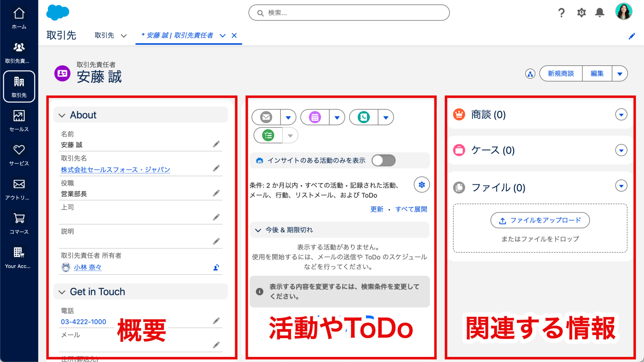This screenshot has height=362, width=644.
Task: Click the change owner icon beside 小林 奈々
Action: pyautogui.click(x=216, y=267)
